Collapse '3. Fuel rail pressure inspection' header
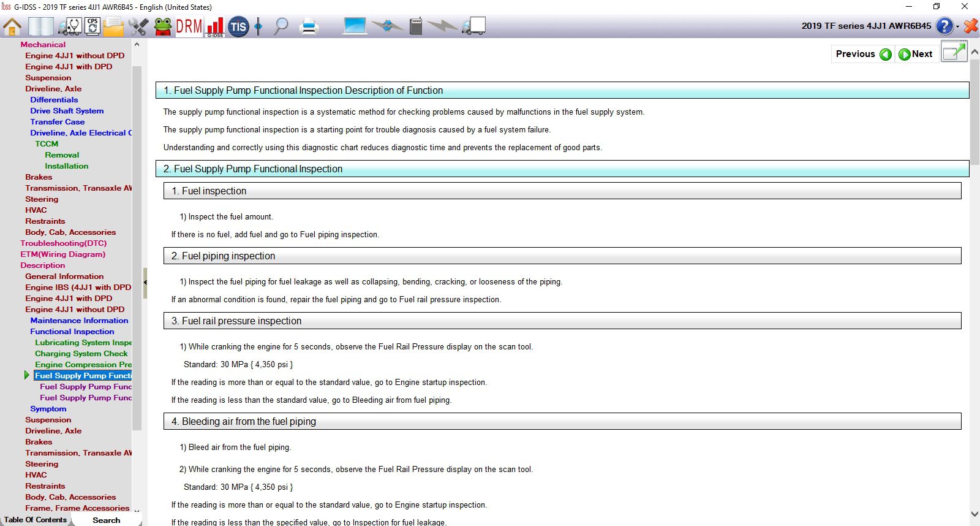 click(562, 321)
